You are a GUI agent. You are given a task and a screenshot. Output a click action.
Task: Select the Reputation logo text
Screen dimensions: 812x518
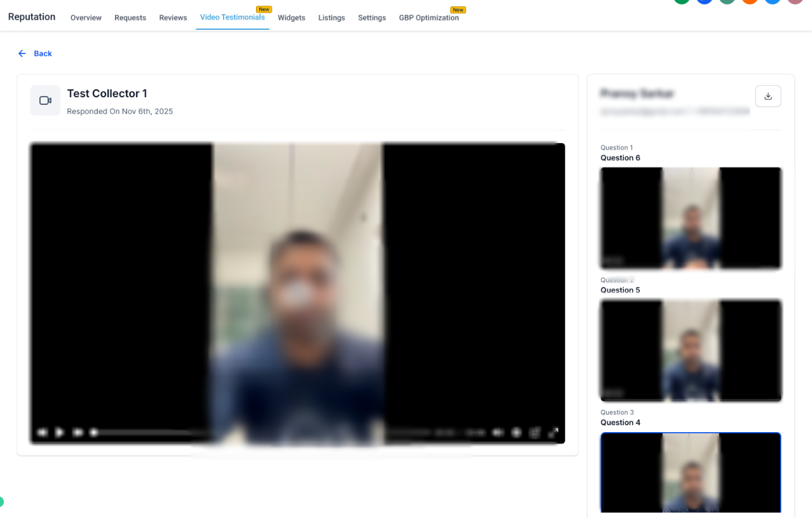31,17
